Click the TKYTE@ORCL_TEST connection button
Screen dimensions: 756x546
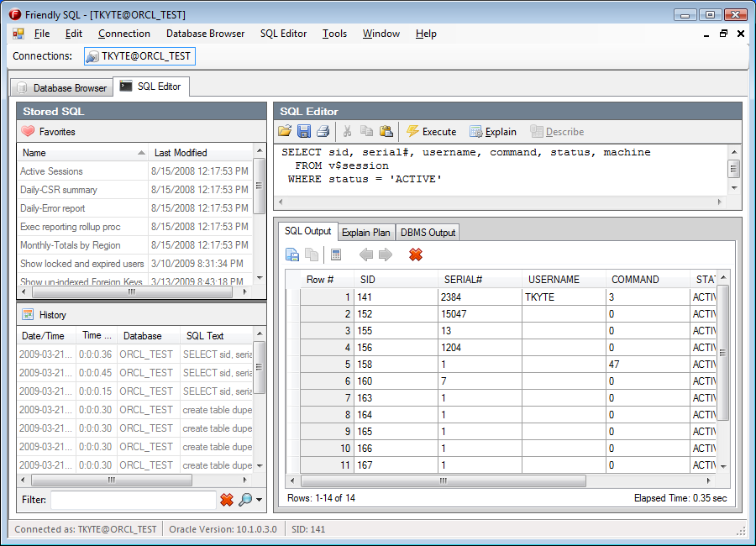point(139,56)
